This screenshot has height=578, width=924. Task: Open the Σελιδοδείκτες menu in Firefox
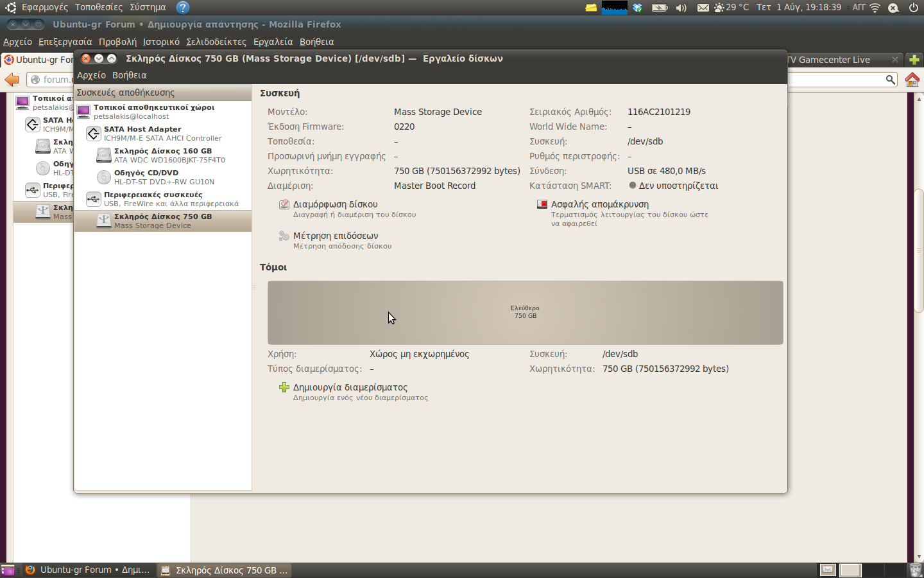[216, 42]
